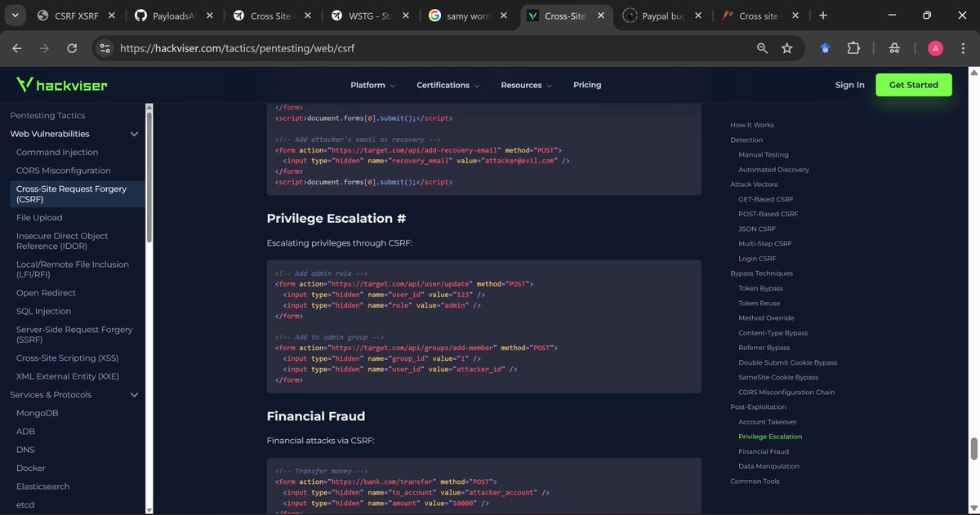
Task: Open a new tab with plus button
Action: pos(822,16)
